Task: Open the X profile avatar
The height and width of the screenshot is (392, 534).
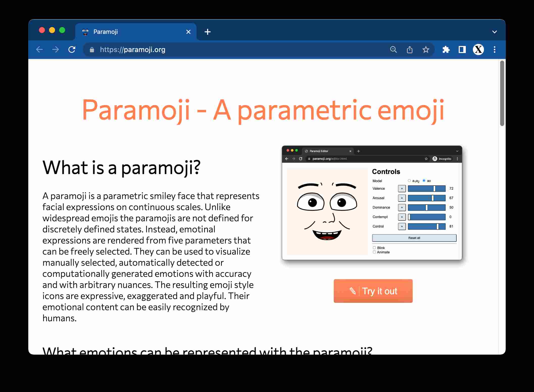Action: click(478, 50)
